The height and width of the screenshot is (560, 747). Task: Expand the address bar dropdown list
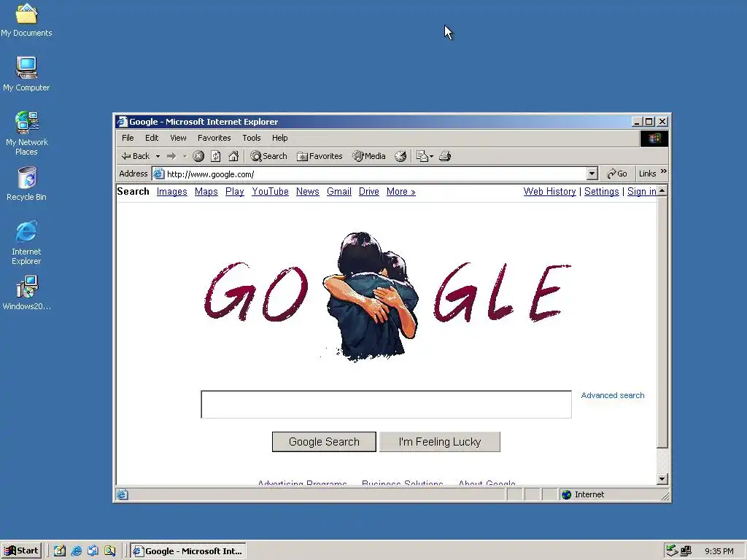pos(592,174)
